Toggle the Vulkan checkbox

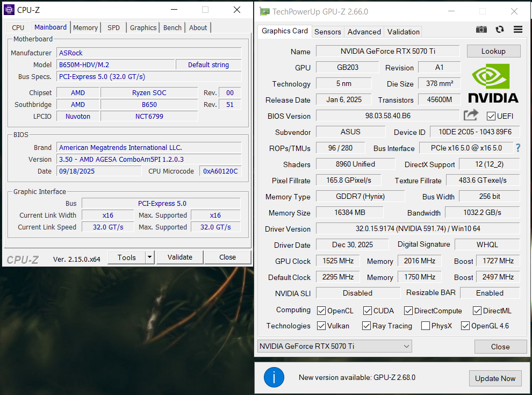click(321, 326)
